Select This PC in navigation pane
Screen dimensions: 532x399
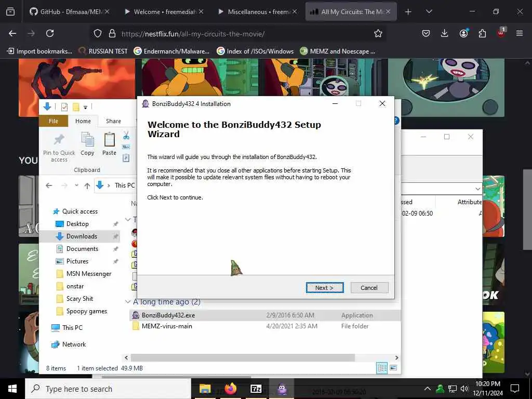[72, 327]
